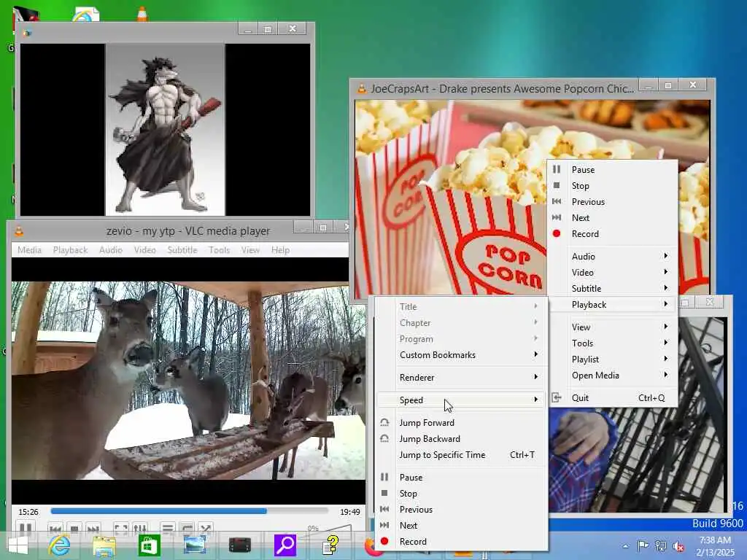Expand the Subtitle submenu in the context menu
The image size is (747, 560).
point(613,289)
